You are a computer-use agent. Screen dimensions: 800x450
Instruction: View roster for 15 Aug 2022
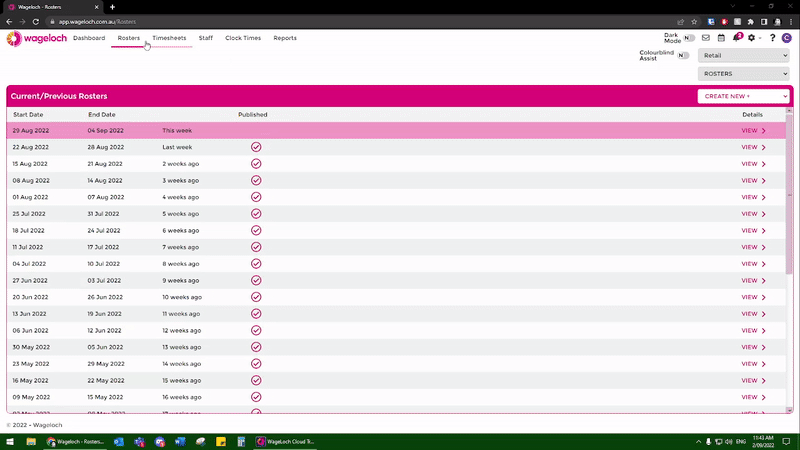(753, 164)
